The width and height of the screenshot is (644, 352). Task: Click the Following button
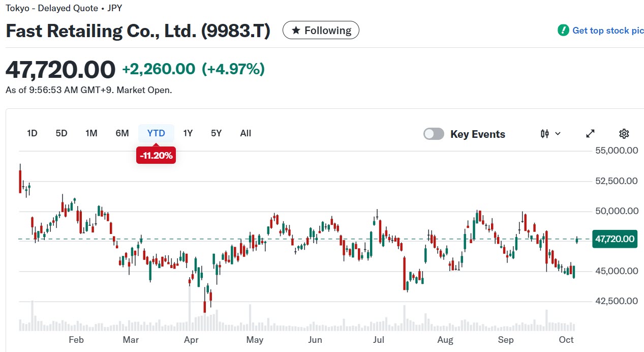click(321, 31)
